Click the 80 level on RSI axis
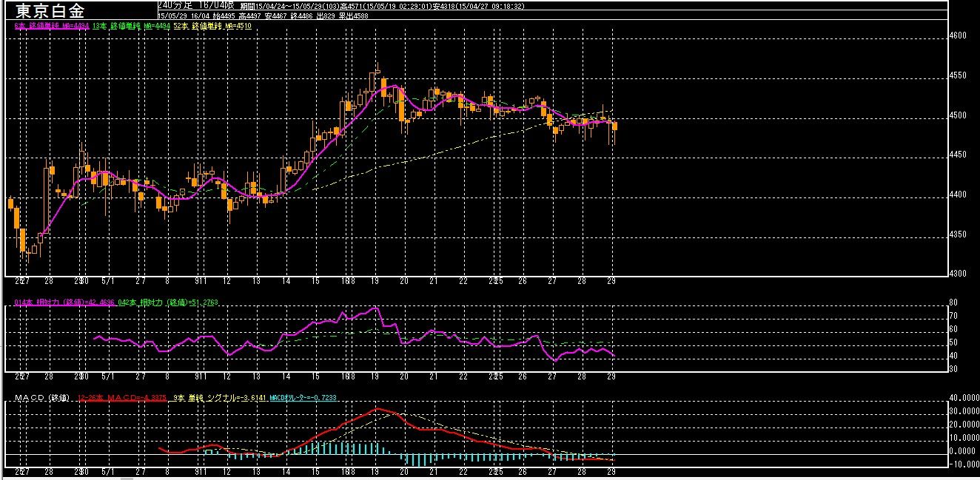The image size is (980, 480). pos(955,302)
